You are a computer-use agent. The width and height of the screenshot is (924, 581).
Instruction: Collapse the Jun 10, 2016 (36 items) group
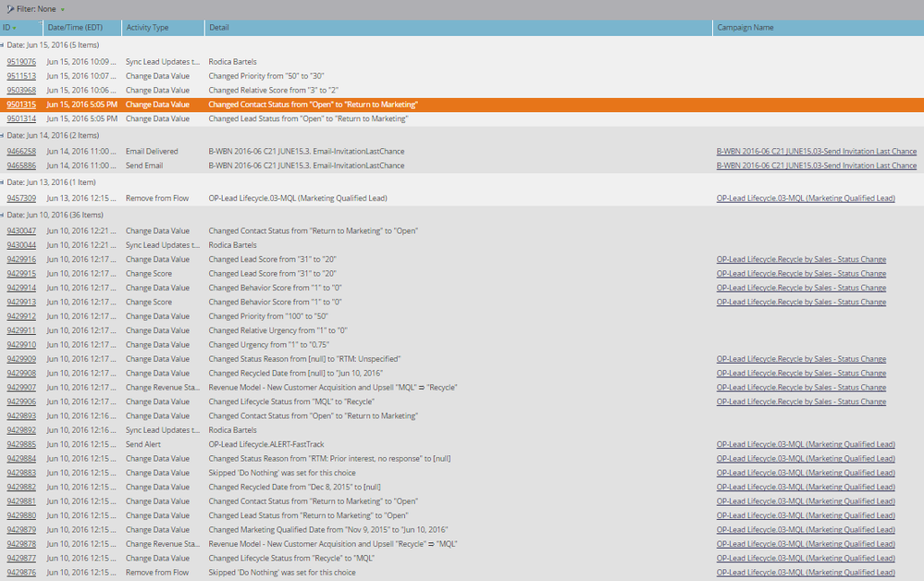pyautogui.click(x=3, y=215)
